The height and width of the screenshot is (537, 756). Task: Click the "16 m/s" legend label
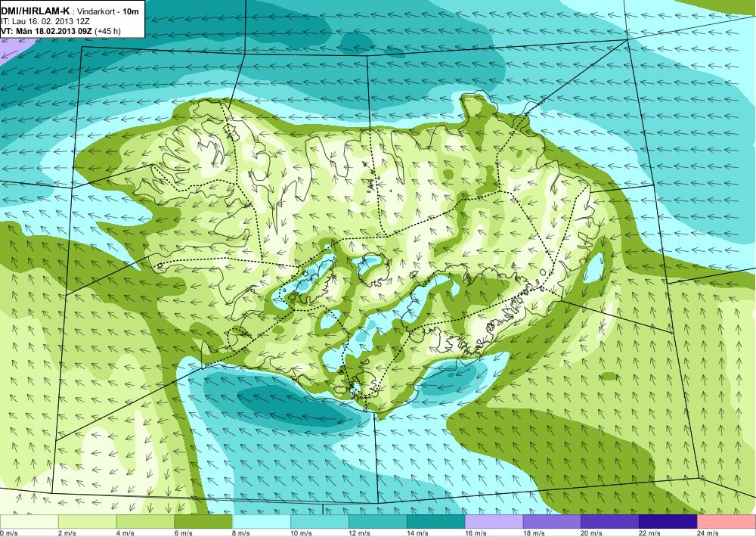pos(476,533)
